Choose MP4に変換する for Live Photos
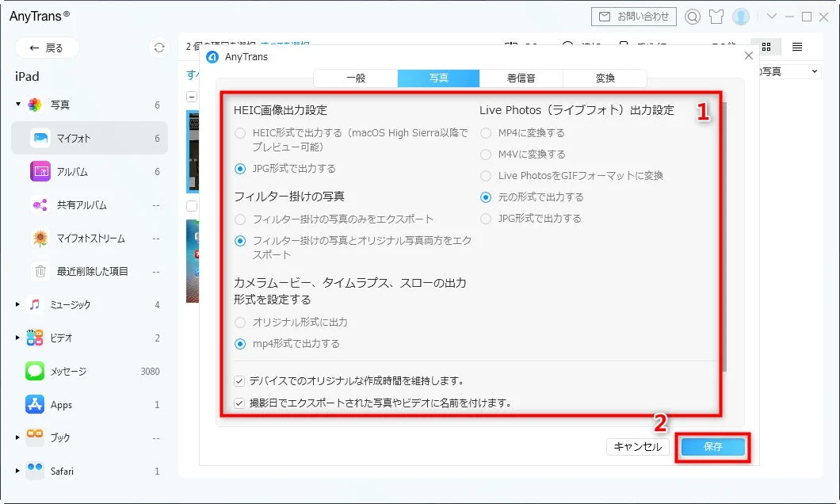 484,132
